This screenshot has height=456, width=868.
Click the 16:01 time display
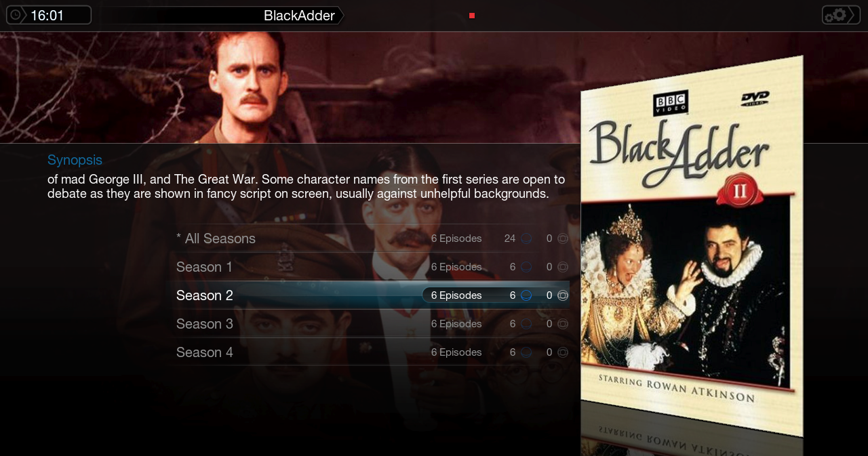(47, 16)
